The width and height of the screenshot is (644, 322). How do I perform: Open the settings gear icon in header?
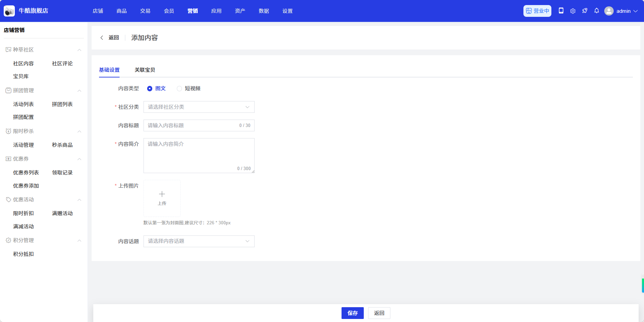[x=573, y=11]
